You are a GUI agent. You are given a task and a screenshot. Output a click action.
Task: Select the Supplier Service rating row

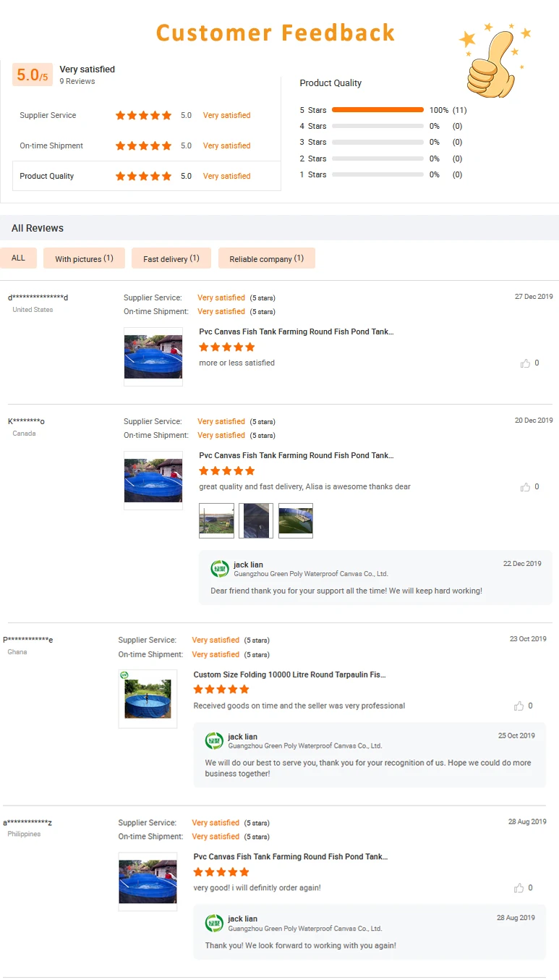click(x=147, y=115)
